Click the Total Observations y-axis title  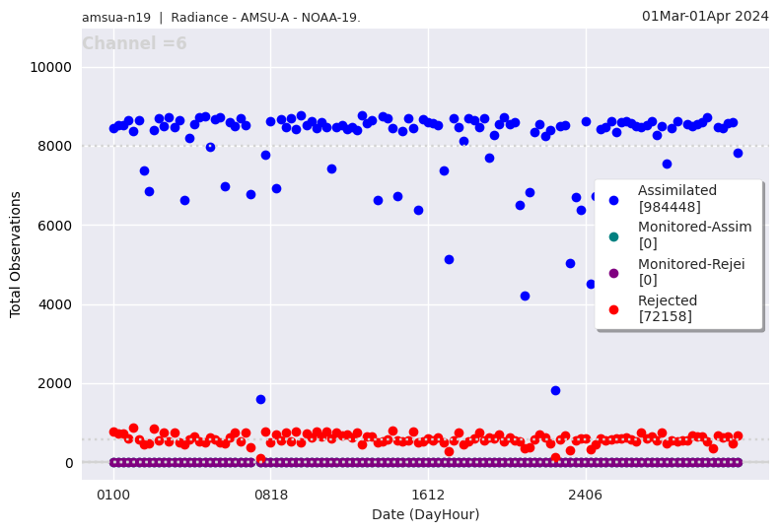tap(16, 254)
